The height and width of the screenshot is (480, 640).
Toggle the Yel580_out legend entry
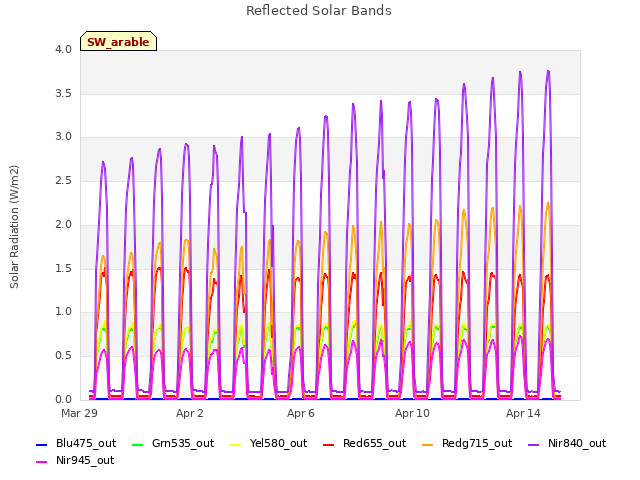[269, 444]
